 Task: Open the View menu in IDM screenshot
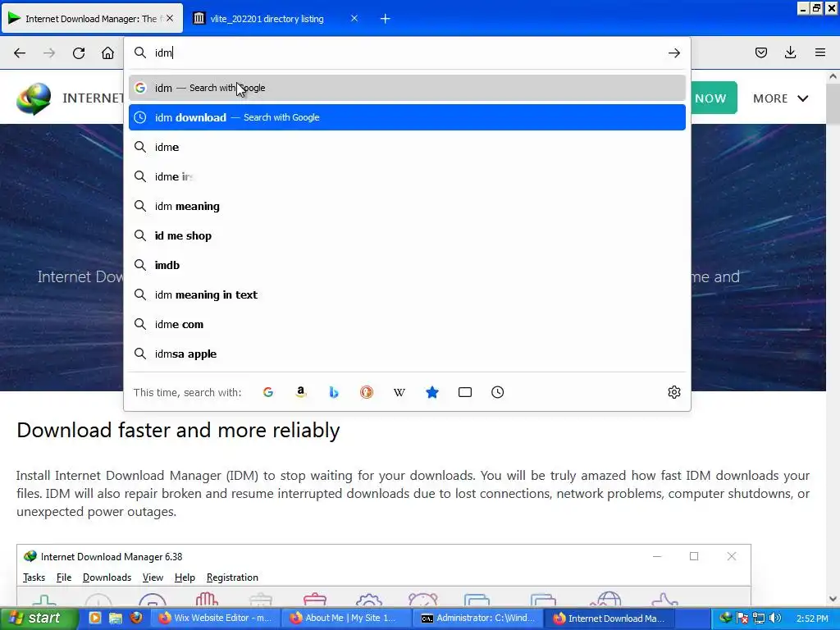pos(153,577)
